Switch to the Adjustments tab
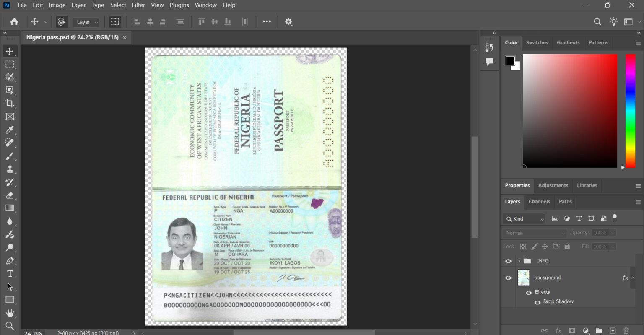The width and height of the screenshot is (644, 335). (x=553, y=185)
